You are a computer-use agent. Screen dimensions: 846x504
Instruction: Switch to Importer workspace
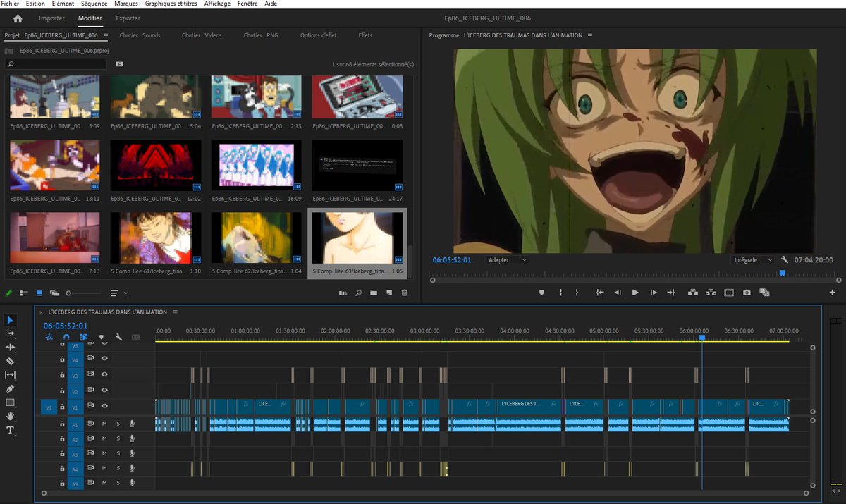tap(51, 18)
